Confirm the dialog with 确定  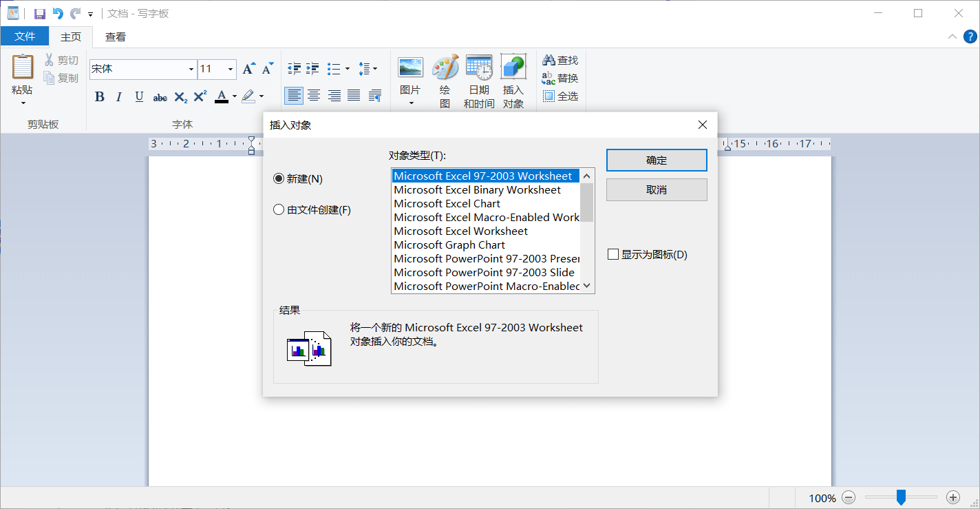pos(657,160)
